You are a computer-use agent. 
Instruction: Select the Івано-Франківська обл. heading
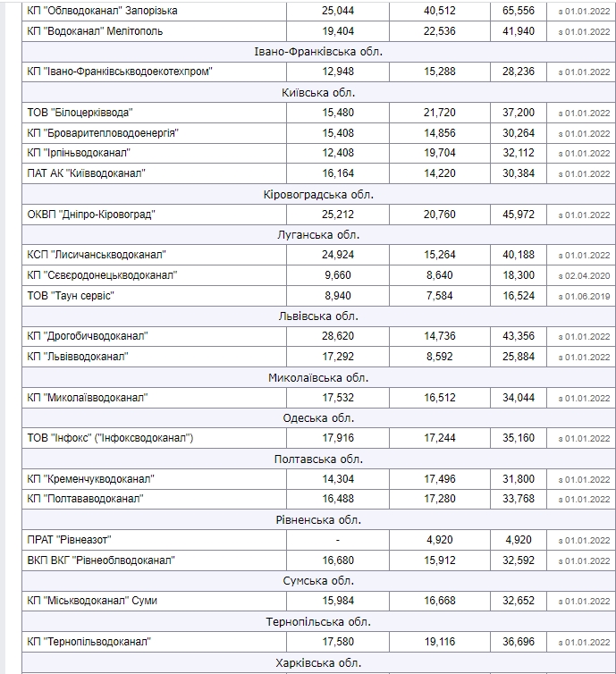(x=318, y=51)
